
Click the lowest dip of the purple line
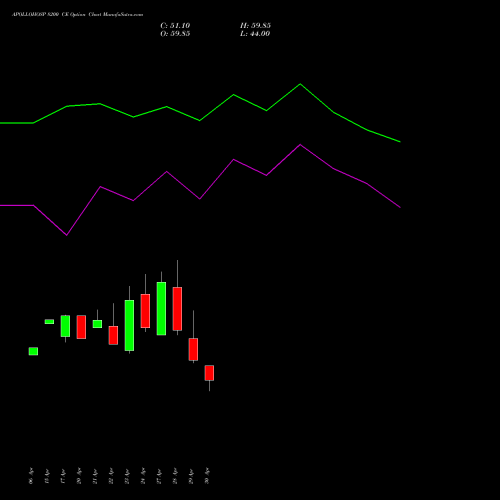pos(67,235)
